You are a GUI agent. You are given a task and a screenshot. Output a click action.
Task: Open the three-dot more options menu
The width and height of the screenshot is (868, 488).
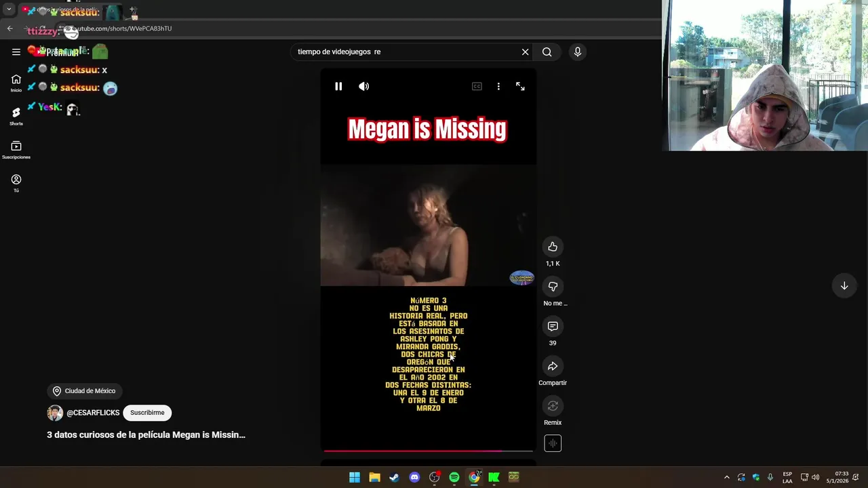pyautogui.click(x=498, y=87)
